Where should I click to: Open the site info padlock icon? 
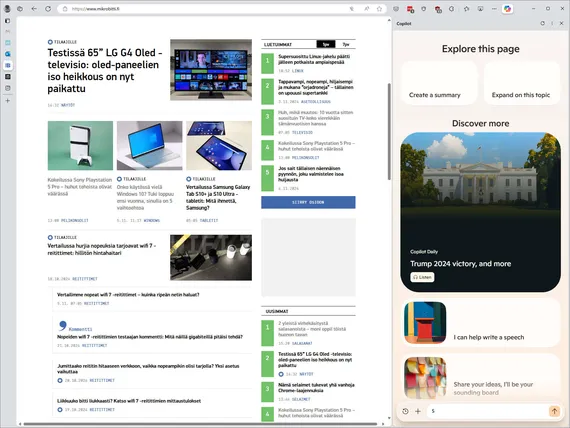tap(65, 9)
